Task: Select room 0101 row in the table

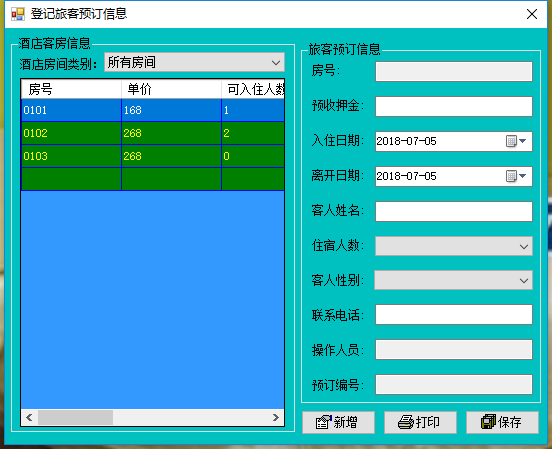Action: coord(153,110)
